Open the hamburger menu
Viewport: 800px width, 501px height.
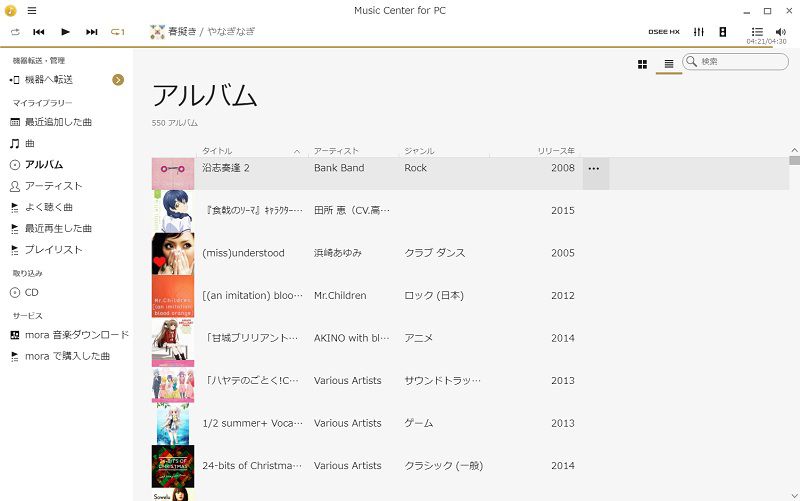[32, 11]
